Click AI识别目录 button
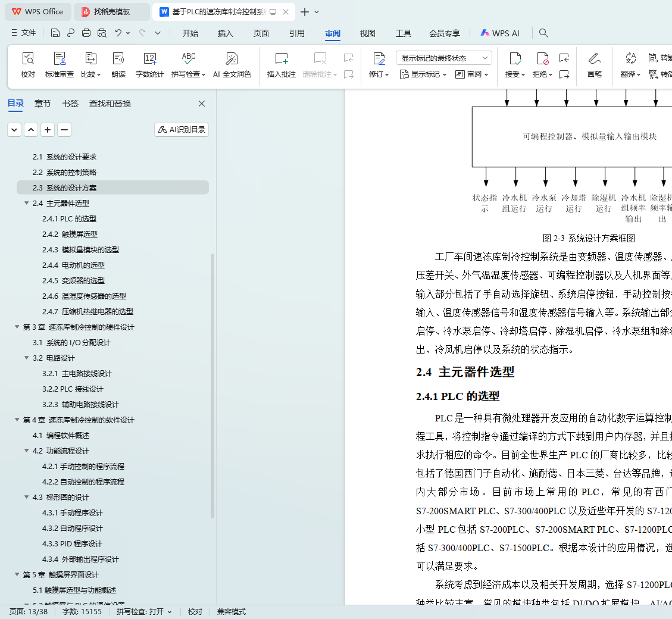The height and width of the screenshot is (619, 672). coord(182,130)
